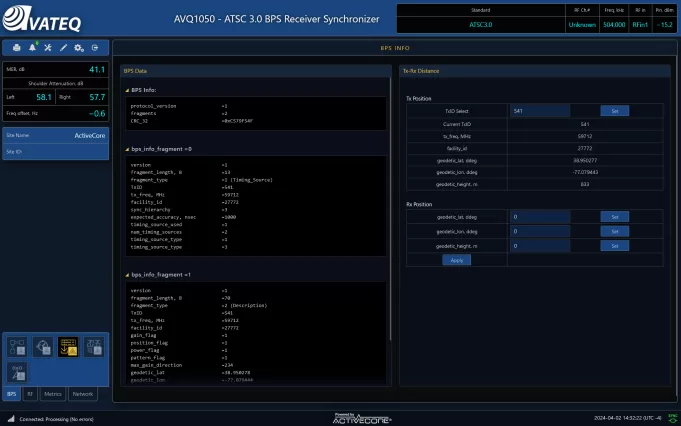
Task: Collapse the bps_info_fragment =1 section
Action: (x=127, y=275)
